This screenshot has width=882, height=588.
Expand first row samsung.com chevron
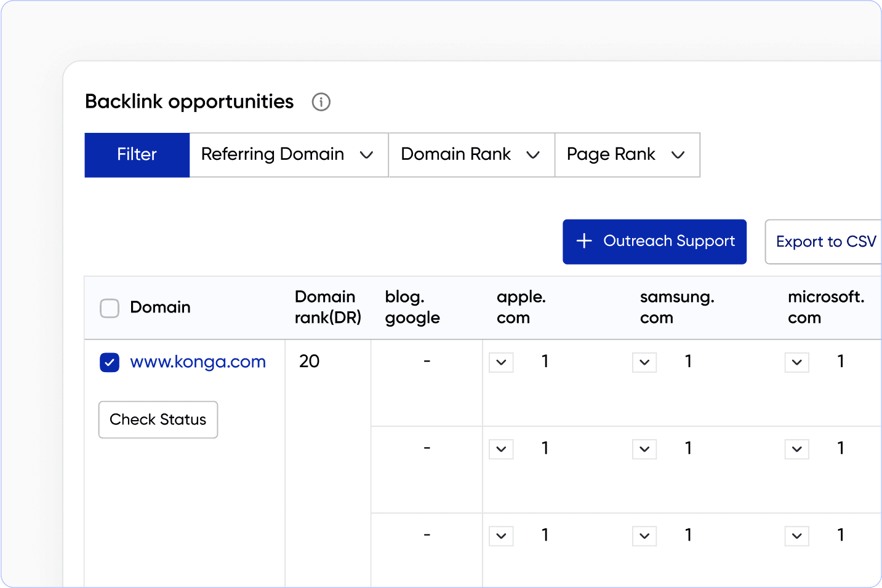(x=644, y=362)
